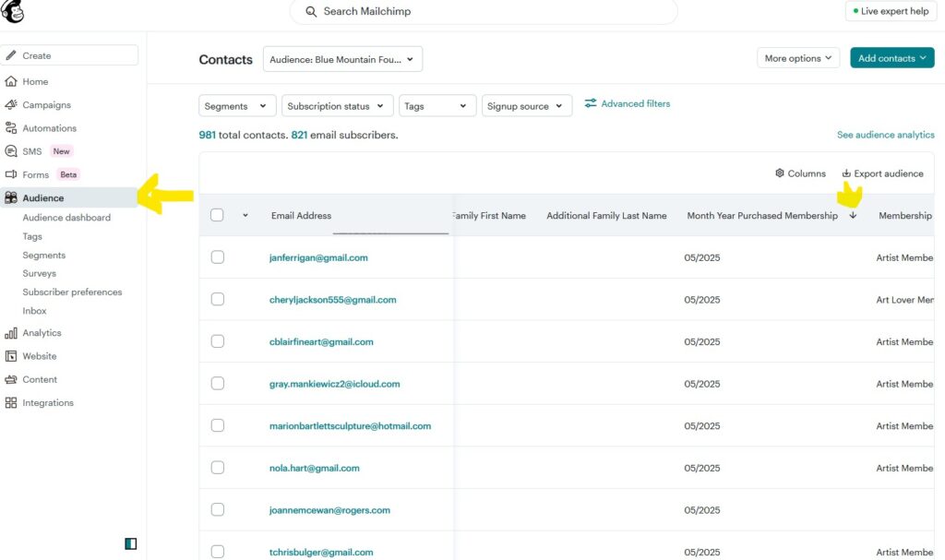Click the 981 total contacts count

(x=208, y=135)
